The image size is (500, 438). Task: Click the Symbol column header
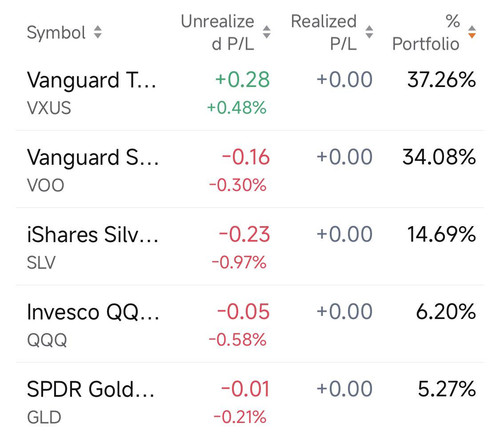pyautogui.click(x=56, y=33)
